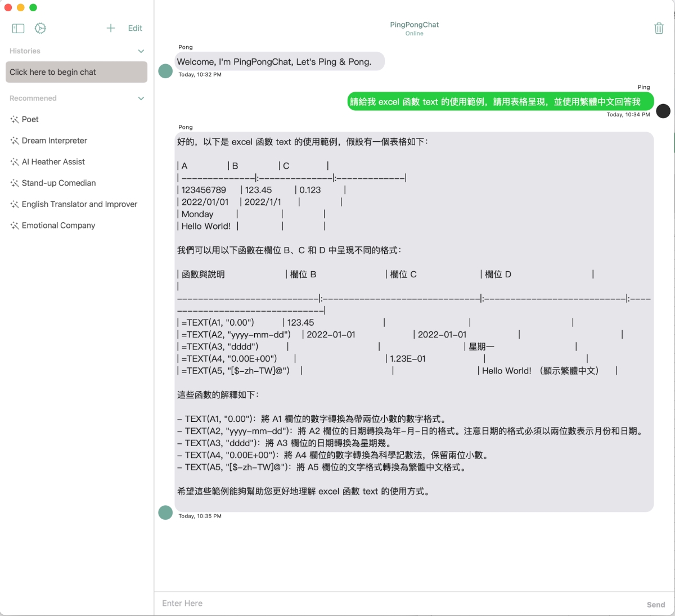Click the PingPongChat title text
Image resolution: width=675 pixels, height=616 pixels.
(x=415, y=25)
